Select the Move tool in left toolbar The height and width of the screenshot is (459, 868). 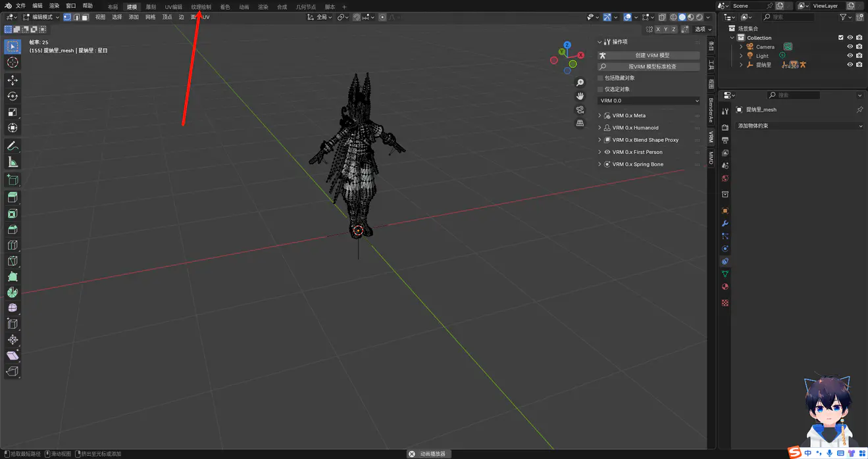tap(13, 80)
